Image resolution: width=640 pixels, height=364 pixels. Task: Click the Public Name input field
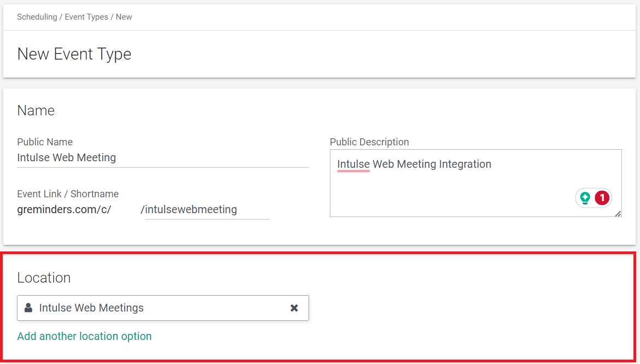click(x=109, y=157)
